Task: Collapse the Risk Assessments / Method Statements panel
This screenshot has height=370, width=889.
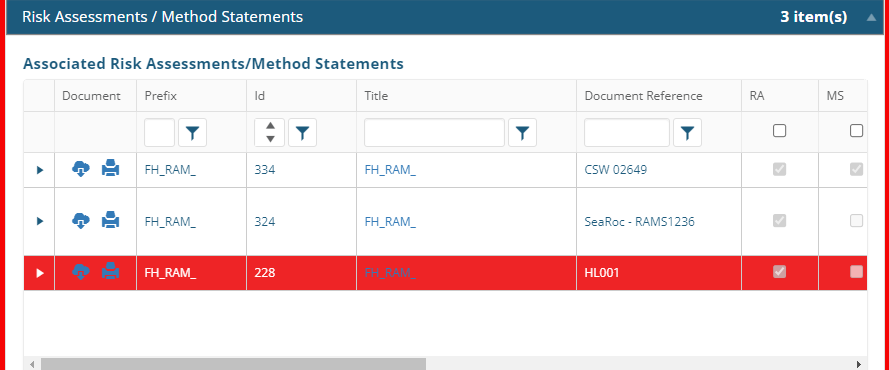Action: [x=871, y=18]
